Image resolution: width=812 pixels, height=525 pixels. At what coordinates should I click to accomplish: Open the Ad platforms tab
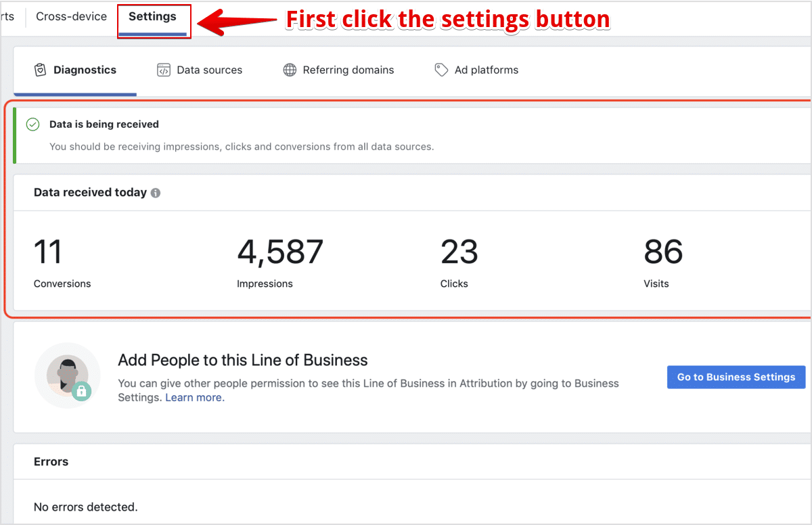coord(486,70)
